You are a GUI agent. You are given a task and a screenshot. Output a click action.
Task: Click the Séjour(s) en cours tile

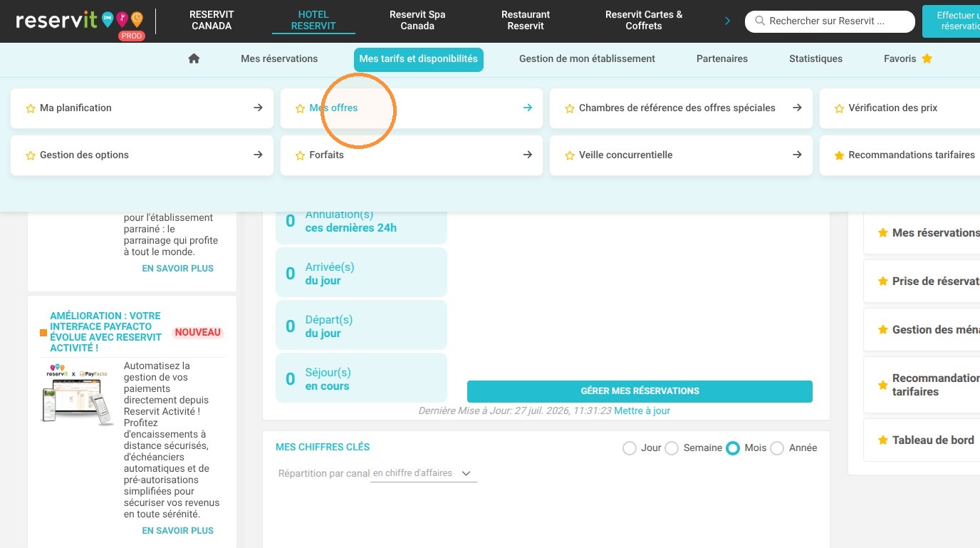click(x=361, y=379)
